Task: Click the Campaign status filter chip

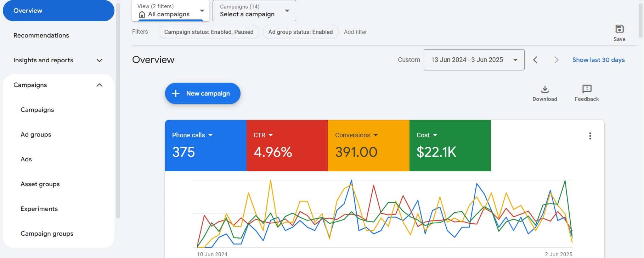Action: tap(209, 32)
